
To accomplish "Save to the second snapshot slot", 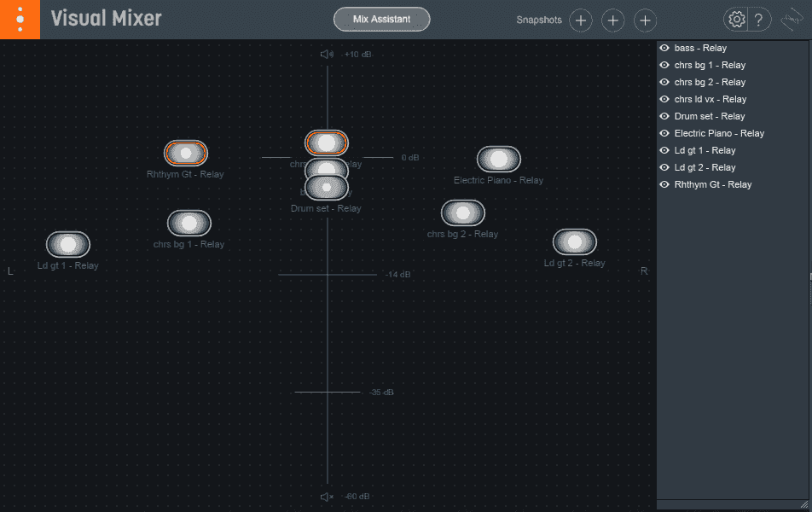I will [612, 20].
